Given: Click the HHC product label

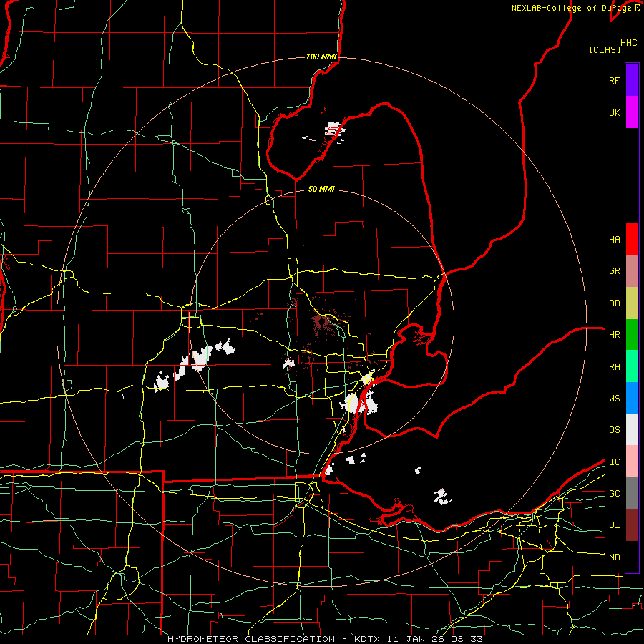Looking at the screenshot, I should click(628, 43).
